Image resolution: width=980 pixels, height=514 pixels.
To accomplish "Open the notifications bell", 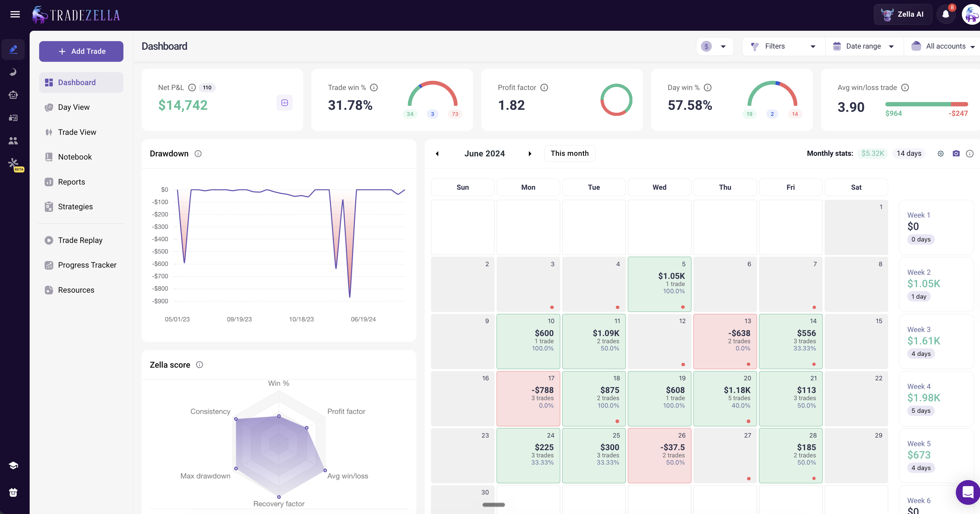I will point(945,14).
